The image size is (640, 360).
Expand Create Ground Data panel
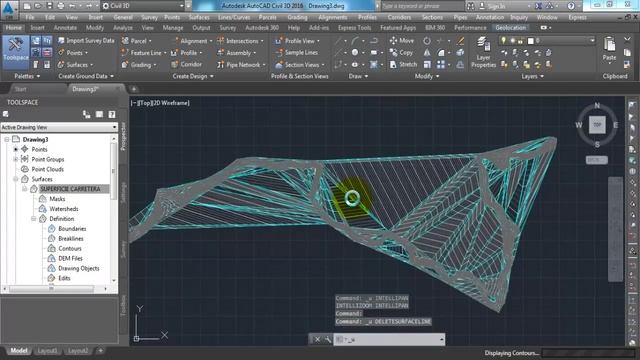point(86,76)
